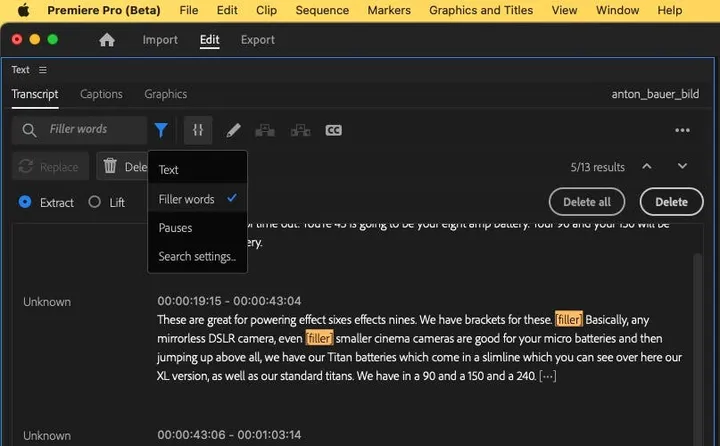Open the Text panel hamburger menu

pos(43,70)
